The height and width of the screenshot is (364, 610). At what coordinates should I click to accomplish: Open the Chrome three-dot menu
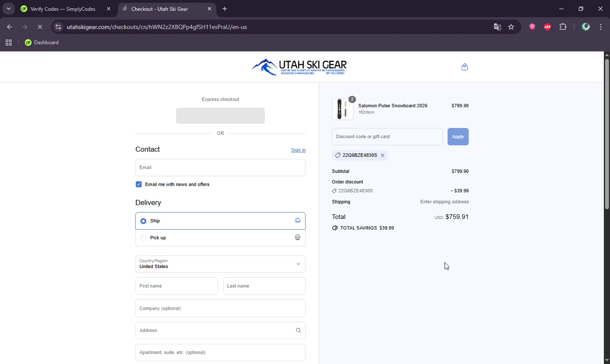[x=601, y=27]
